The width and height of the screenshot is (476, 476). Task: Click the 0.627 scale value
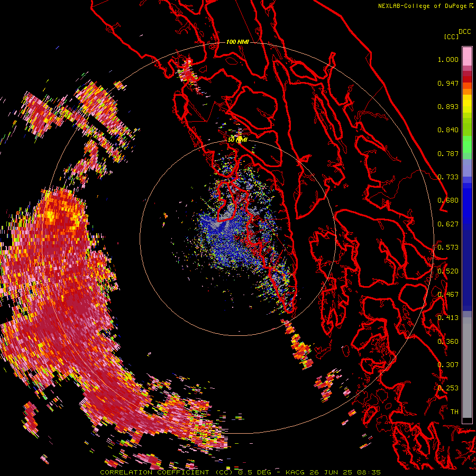[448, 224]
